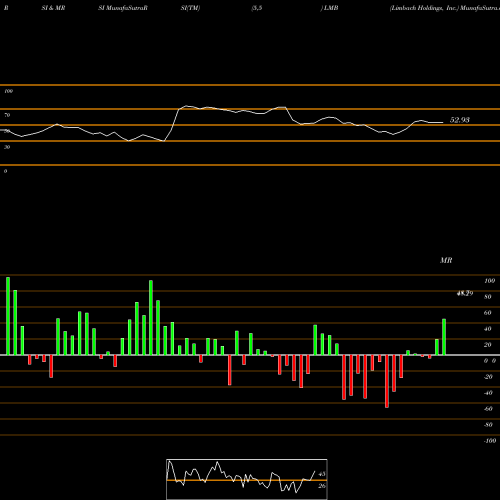Screen dimensions: 500x500
Task: Click the MR panel title label
Action: point(446,260)
